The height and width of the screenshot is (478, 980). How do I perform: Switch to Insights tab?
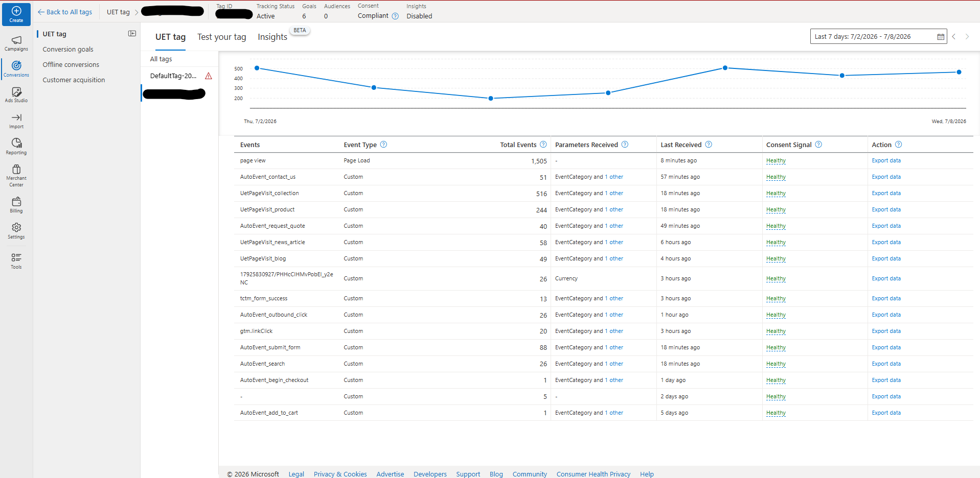pos(272,37)
